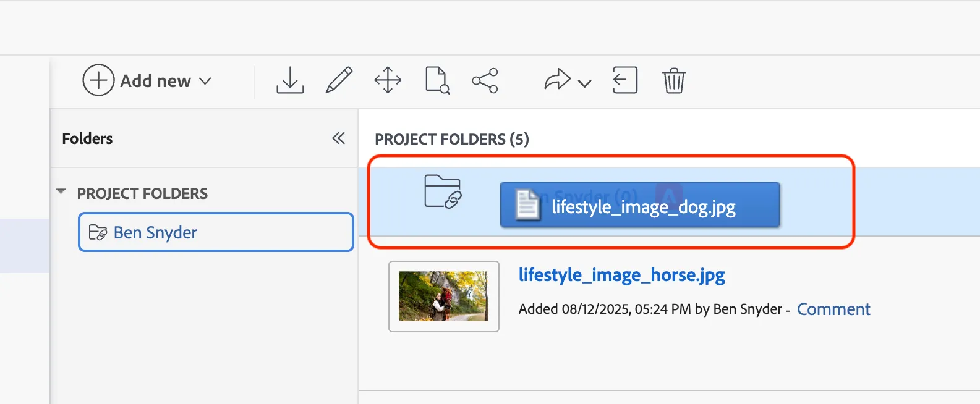Click the Forward arrow icon
The image size is (980, 404).
point(557,80)
